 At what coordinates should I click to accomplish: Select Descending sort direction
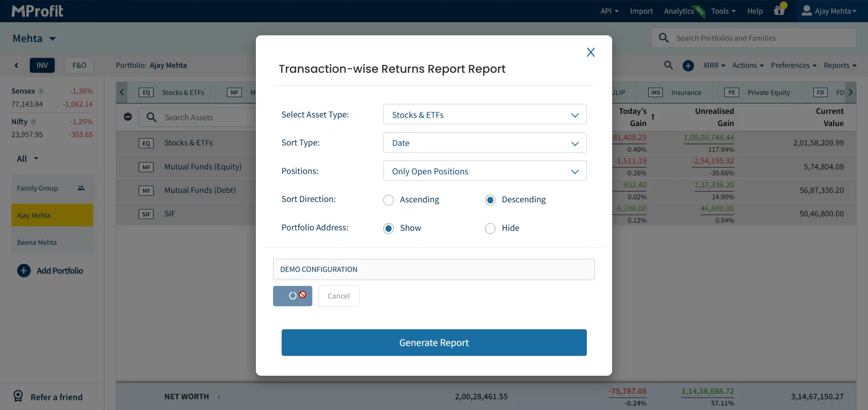[x=490, y=200]
